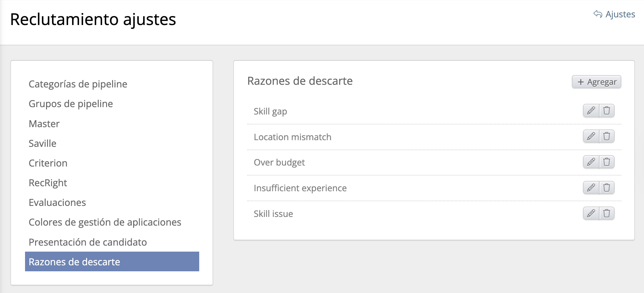Click the Agregar button
The image size is (644, 293).
(596, 82)
